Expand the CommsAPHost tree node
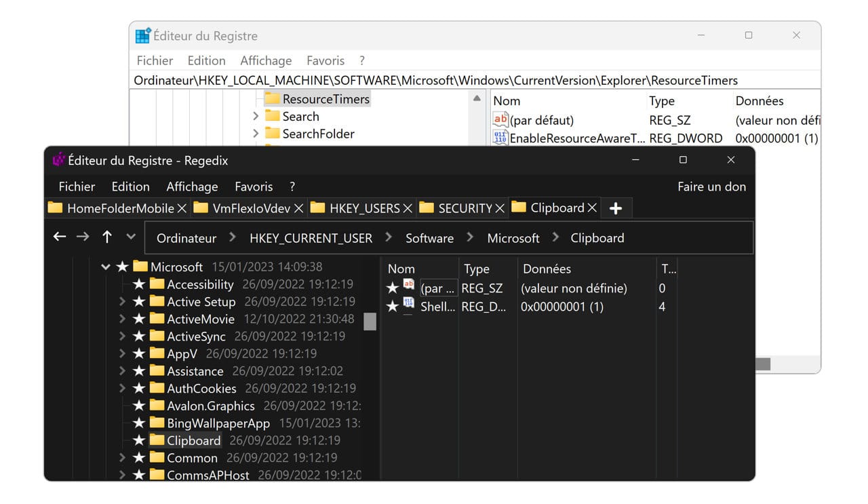This screenshot has width=868, height=504. pyautogui.click(x=122, y=476)
